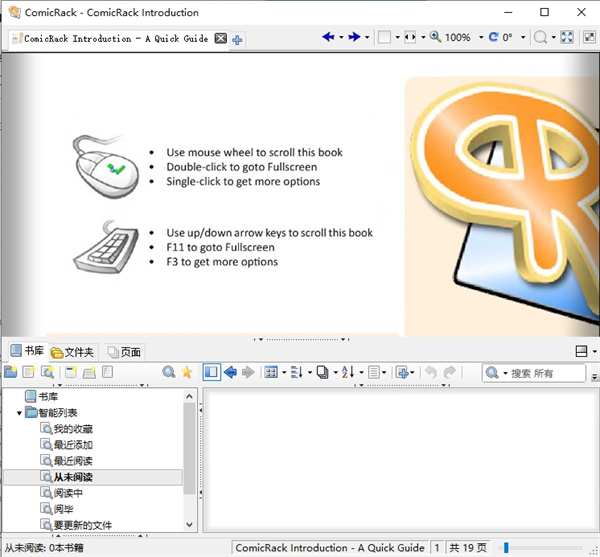Open toolbar overflow arrow at far right

tap(595, 377)
